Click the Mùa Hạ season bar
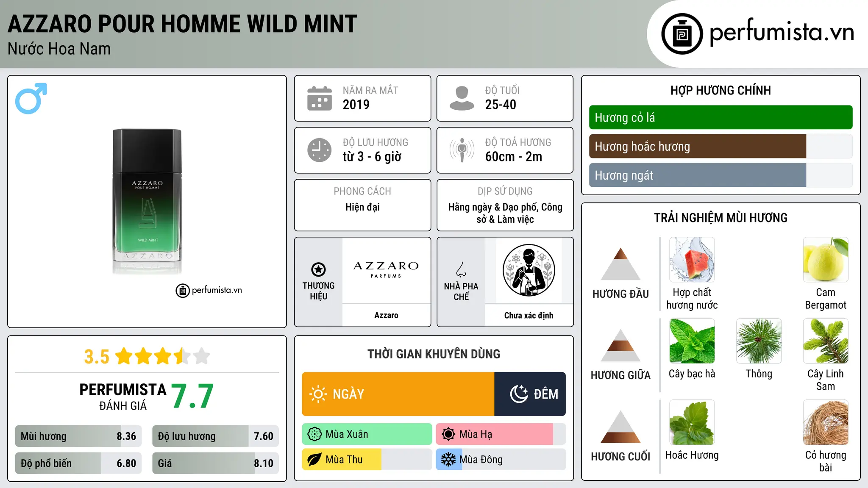This screenshot has width=868, height=488. tap(501, 434)
